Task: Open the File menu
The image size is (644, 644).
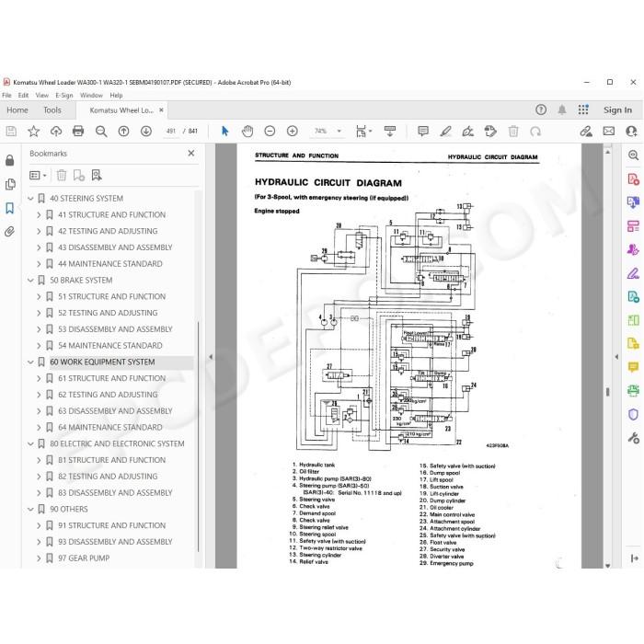Action: [6, 96]
